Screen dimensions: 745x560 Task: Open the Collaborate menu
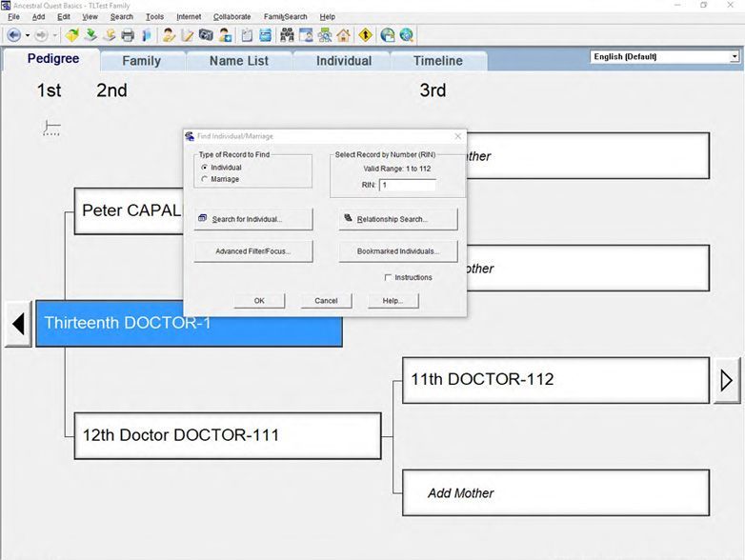click(x=232, y=16)
